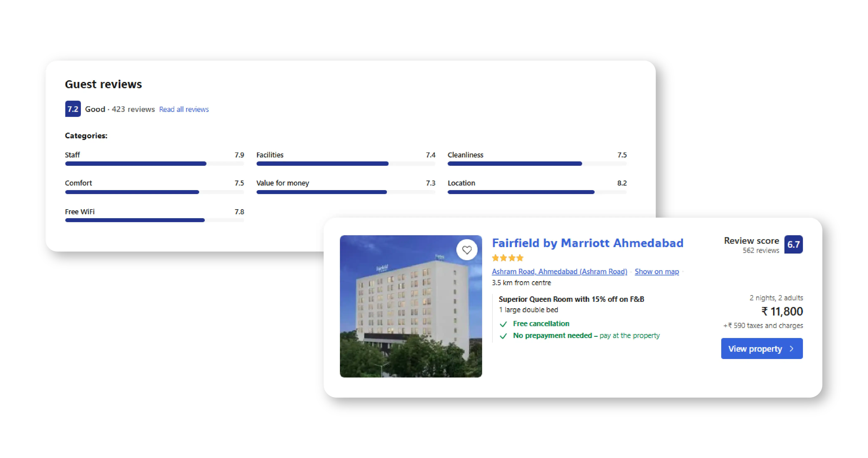Select Show on map
The width and height of the screenshot is (868, 458).
click(656, 271)
